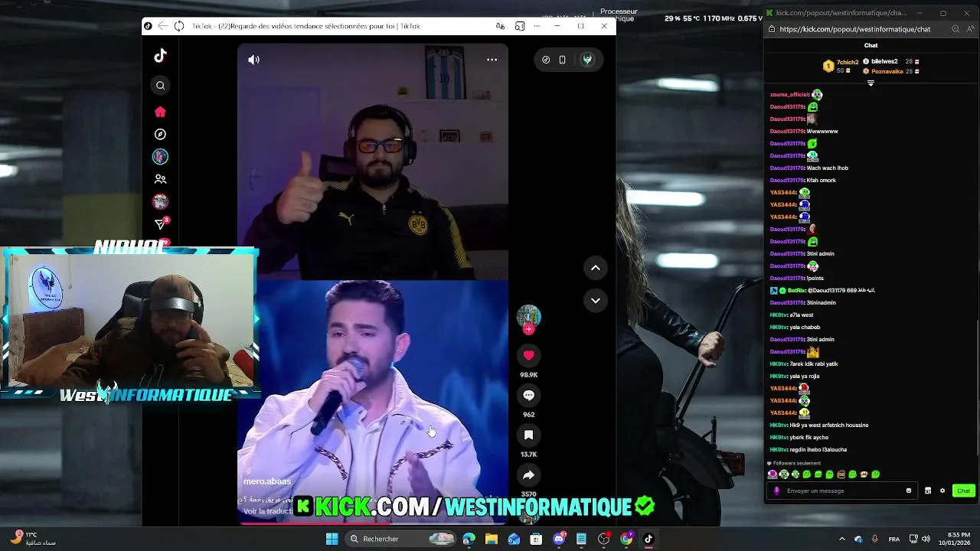Screen dimensions: 980x551
Task: Open the TikTok search icon
Action: 160,86
